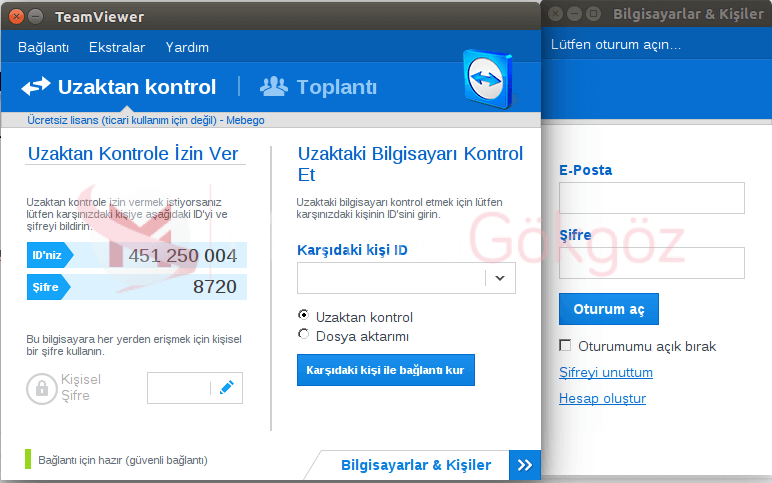Enable the Oturumumu açık bırak checkbox
Screen dimensions: 772x483
click(565, 345)
